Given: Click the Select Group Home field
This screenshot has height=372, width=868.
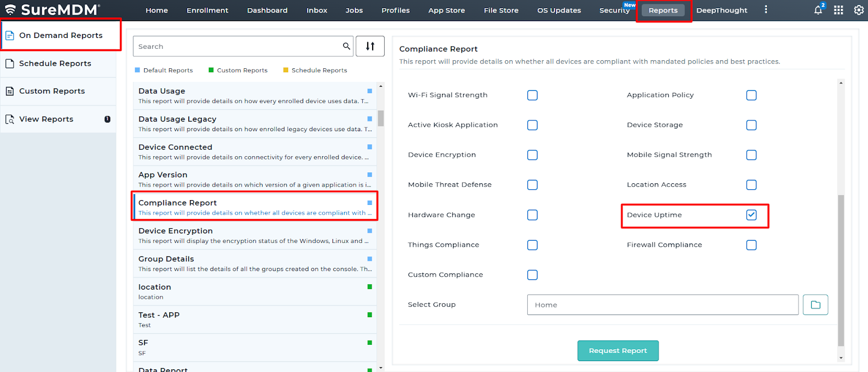Looking at the screenshot, I should [x=662, y=305].
